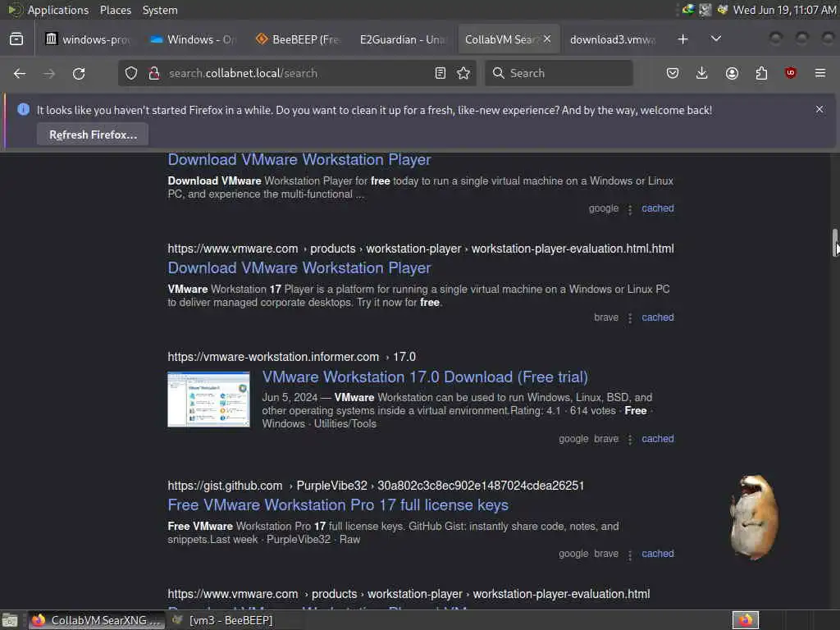
Task: Click the URL text https://vmware-workstation.informer.com
Action: 273,357
